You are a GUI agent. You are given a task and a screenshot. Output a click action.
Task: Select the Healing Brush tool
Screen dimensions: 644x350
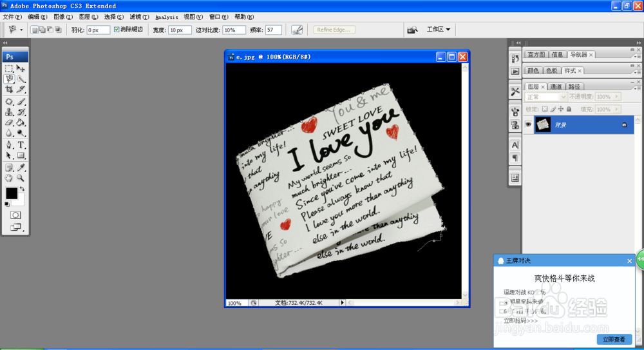[x=9, y=102]
